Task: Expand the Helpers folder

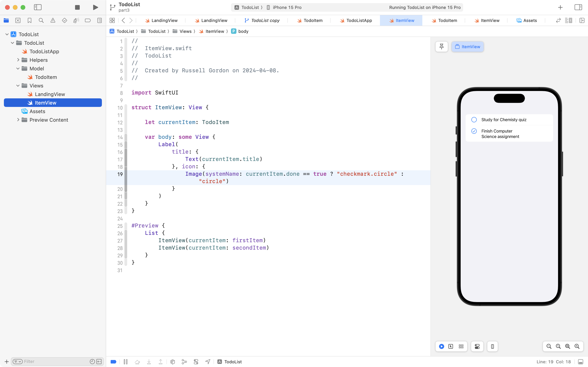Action: coord(18,60)
